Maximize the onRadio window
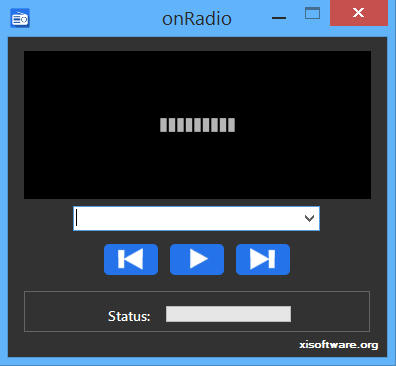The width and height of the screenshot is (396, 366). click(x=312, y=13)
